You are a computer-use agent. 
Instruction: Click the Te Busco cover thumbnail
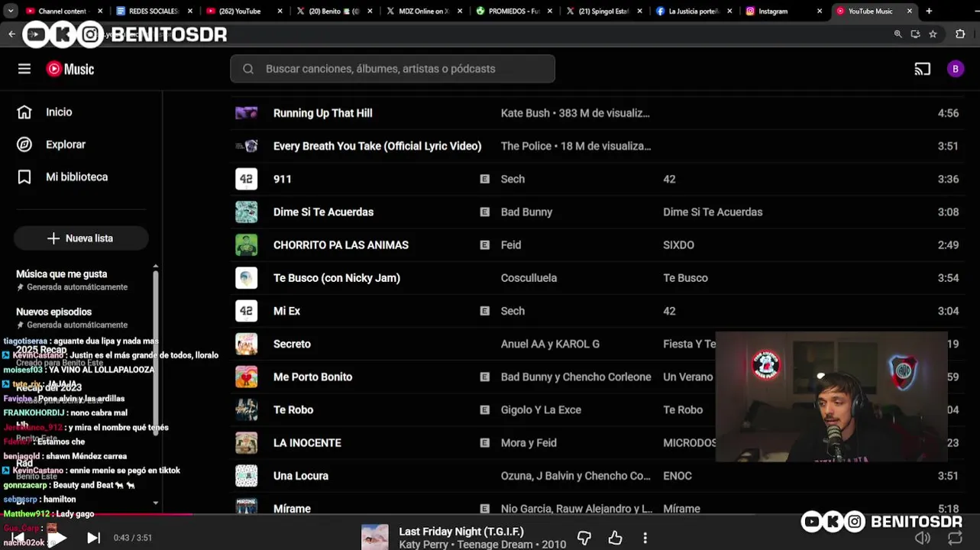click(246, 278)
